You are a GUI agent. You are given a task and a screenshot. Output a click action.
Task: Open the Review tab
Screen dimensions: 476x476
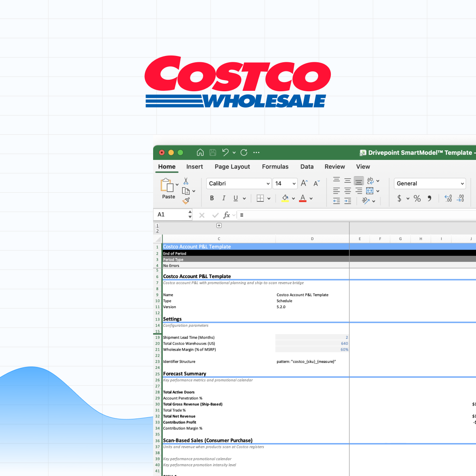334,167
